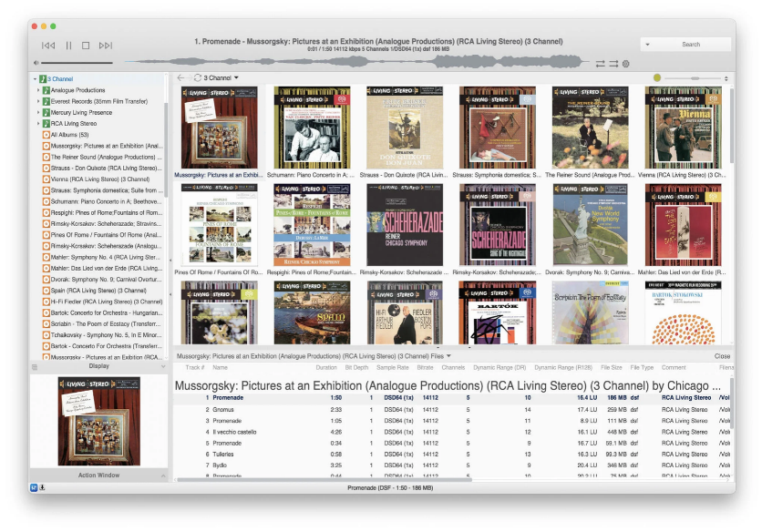Adjust the thumbnail size slider
The height and width of the screenshot is (532, 762).
pos(693,78)
